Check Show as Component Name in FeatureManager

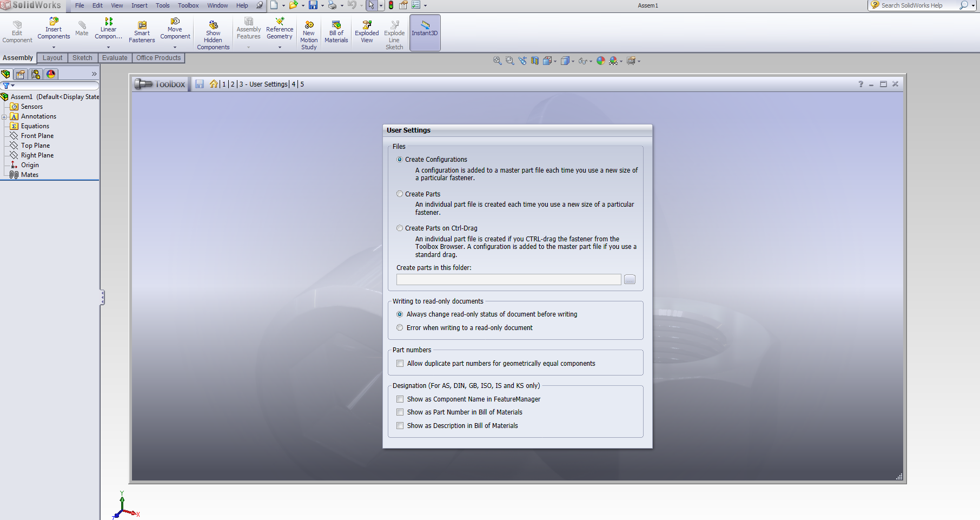click(x=400, y=399)
